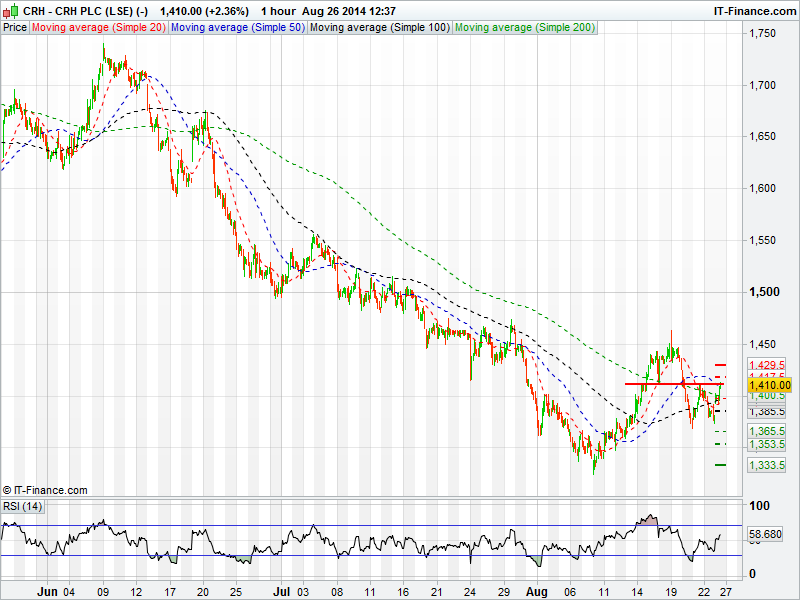Select Moving average (Simple 50) label
The height and width of the screenshot is (600, 800).
pyautogui.click(x=237, y=27)
